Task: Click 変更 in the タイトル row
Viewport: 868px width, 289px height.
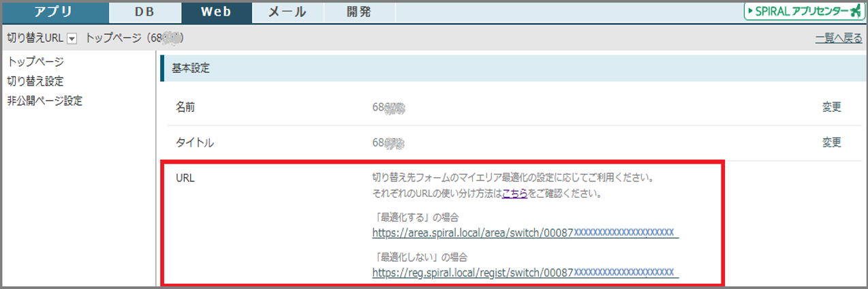Action: [831, 142]
